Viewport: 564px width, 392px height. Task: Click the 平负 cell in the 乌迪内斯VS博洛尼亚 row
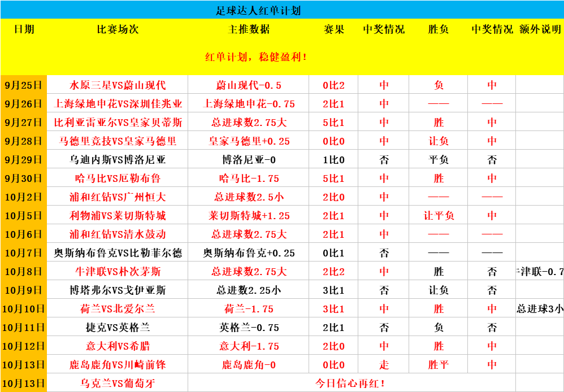point(439,160)
